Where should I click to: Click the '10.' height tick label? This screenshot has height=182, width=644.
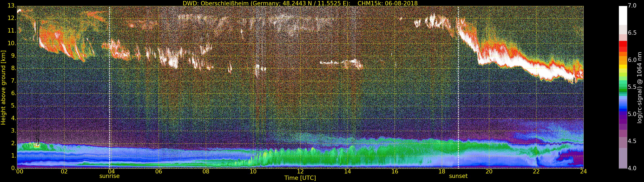(x=12, y=43)
